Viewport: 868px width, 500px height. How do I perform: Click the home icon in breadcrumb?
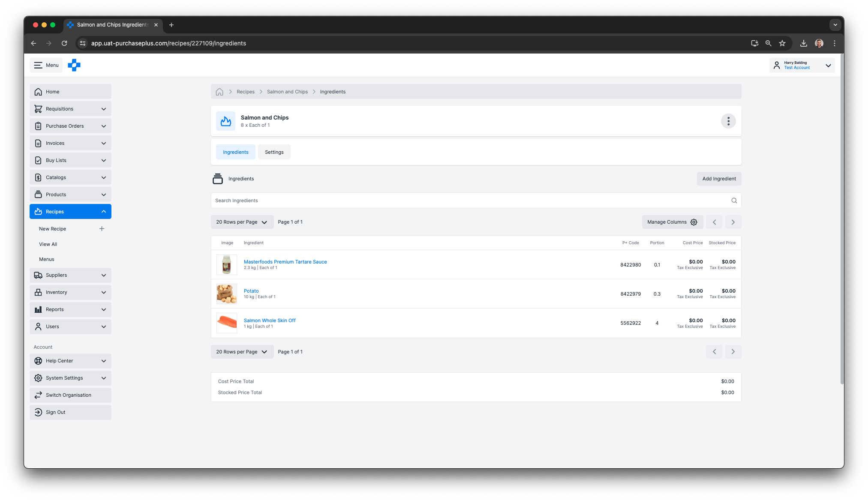point(219,92)
